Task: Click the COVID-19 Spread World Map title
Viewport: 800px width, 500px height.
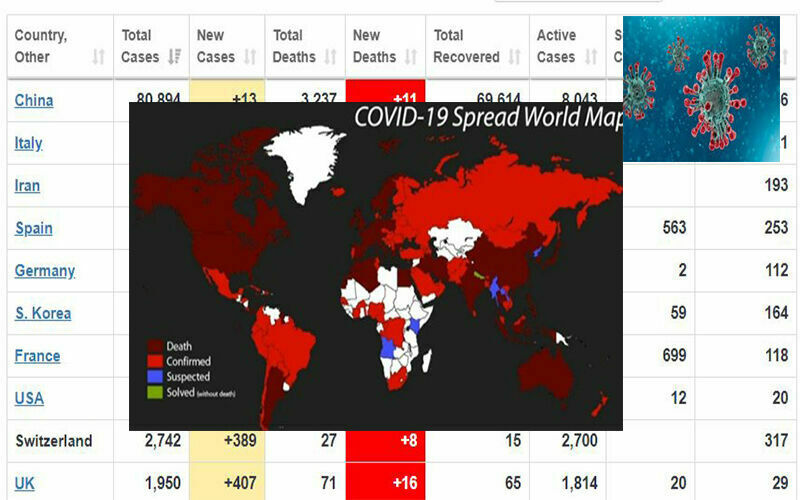Action: 485,119
